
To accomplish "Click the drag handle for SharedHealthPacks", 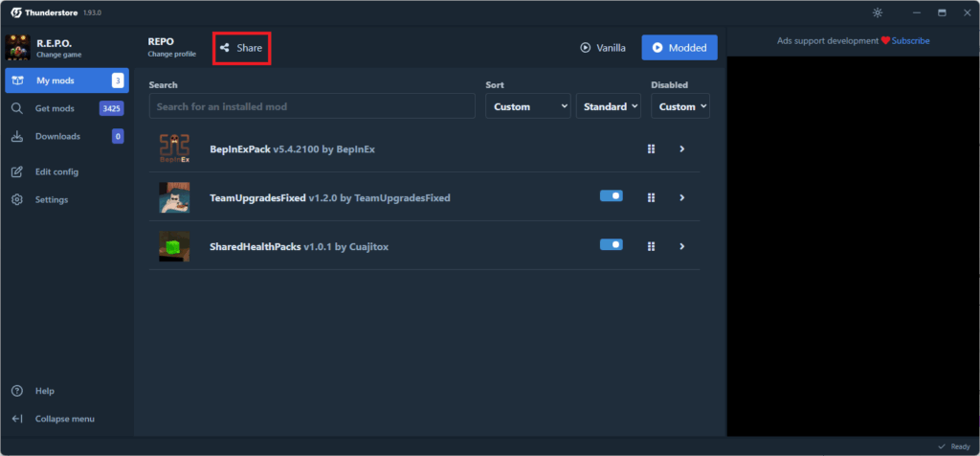I will [x=651, y=246].
